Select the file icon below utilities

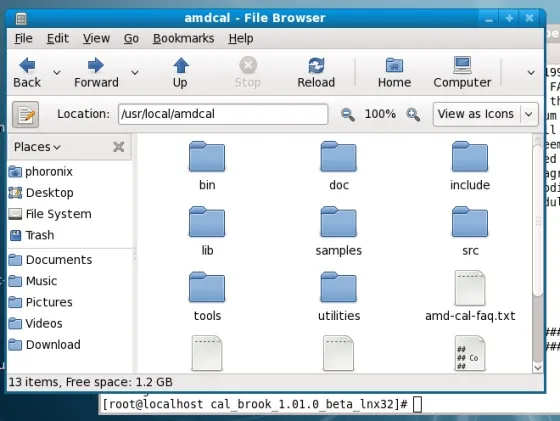[338, 353]
